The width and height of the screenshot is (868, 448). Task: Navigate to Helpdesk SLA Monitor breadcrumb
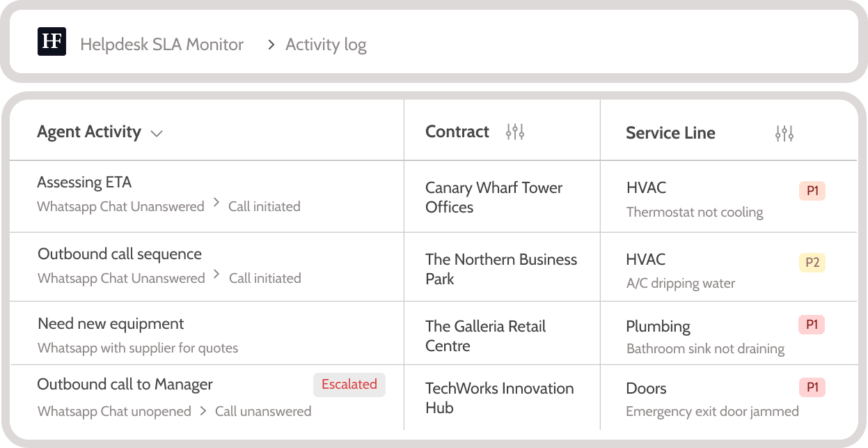(162, 43)
